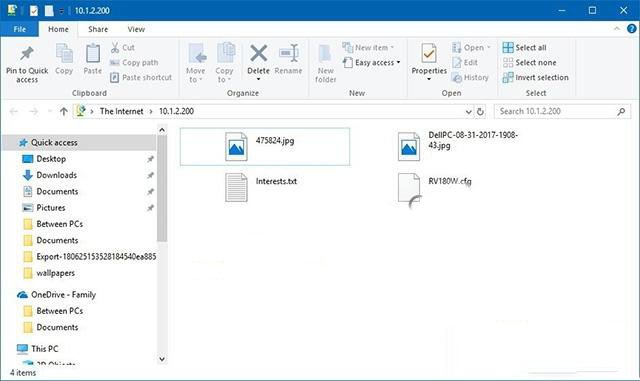Expand the Delete options arrow
The image size is (640, 381).
pyautogui.click(x=258, y=79)
